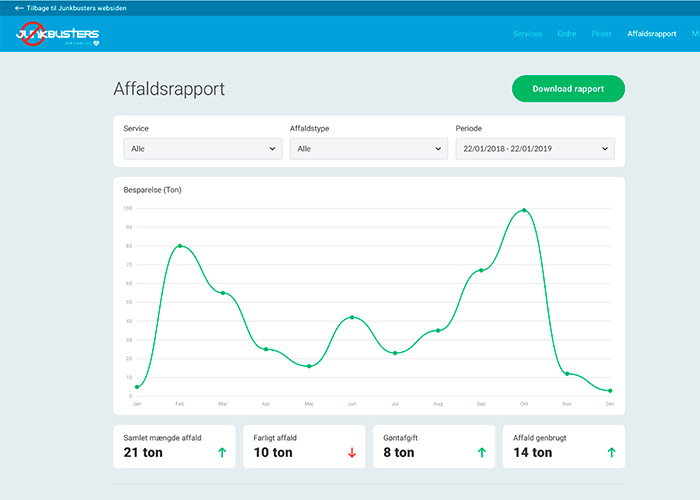Click green up arrow on Samlet mængde affald

pyautogui.click(x=222, y=452)
